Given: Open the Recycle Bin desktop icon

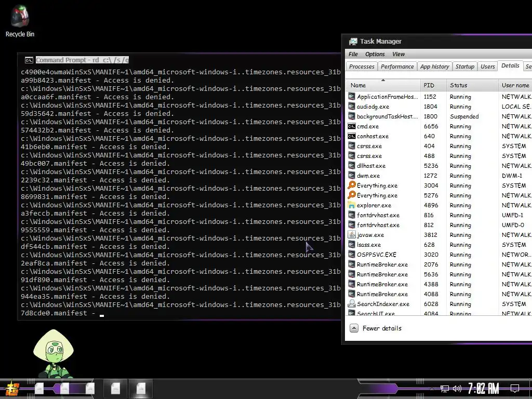Looking at the screenshot, I should [x=20, y=21].
